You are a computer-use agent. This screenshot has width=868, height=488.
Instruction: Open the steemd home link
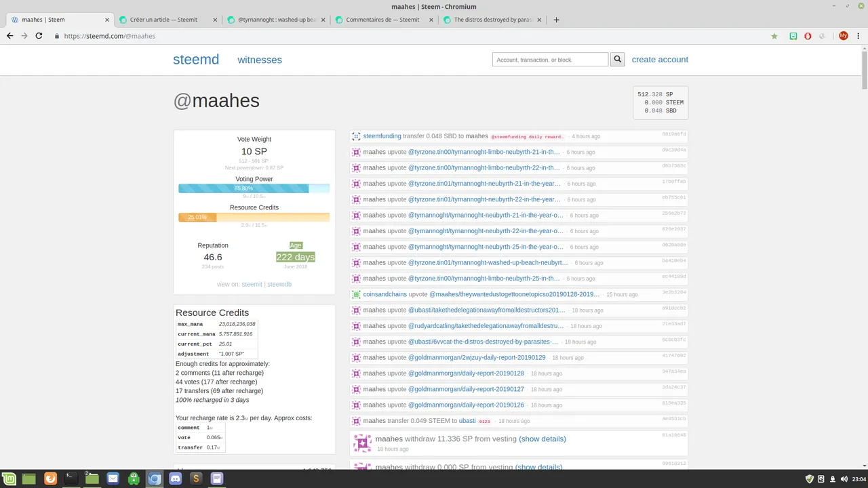click(x=196, y=60)
